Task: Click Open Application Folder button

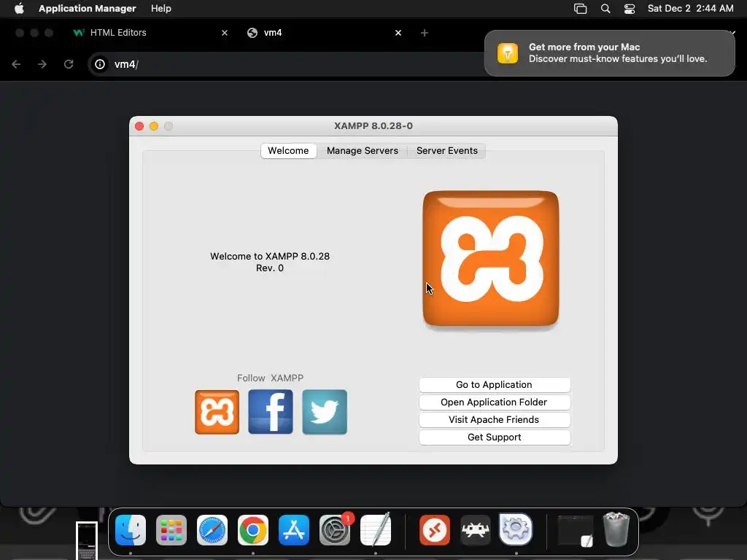Action: 495,402
